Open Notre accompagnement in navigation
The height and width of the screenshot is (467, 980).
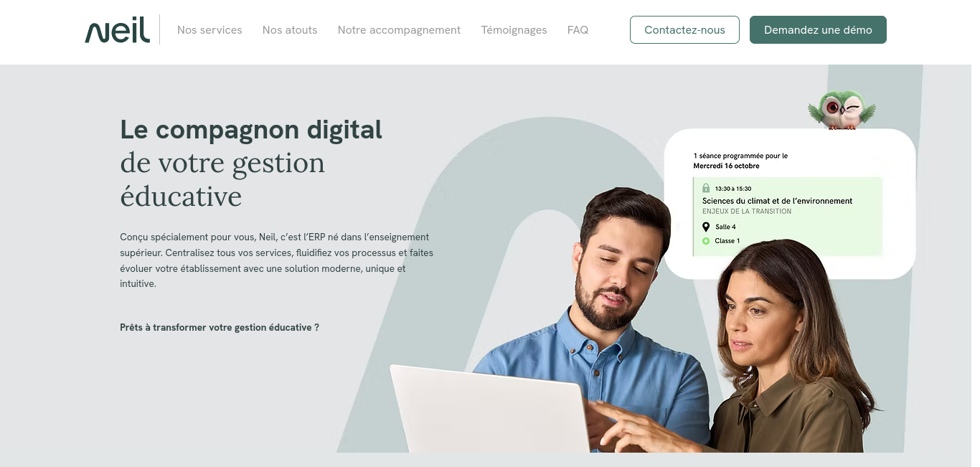(x=399, y=30)
